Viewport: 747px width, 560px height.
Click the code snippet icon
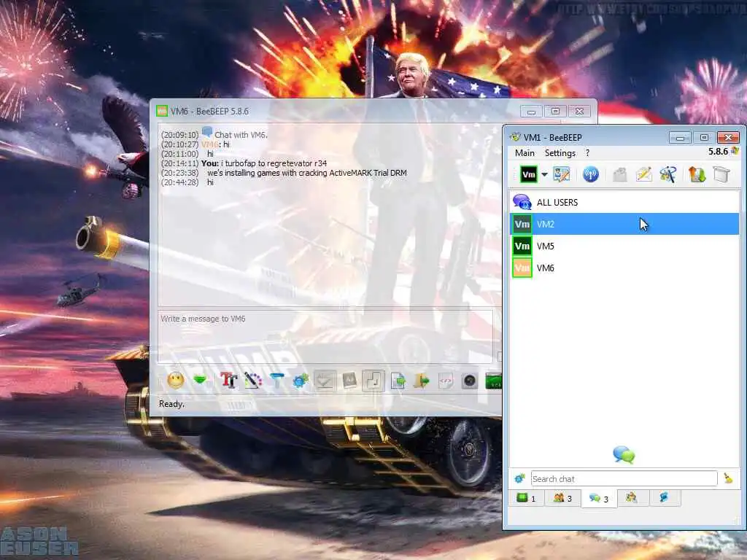pos(446,381)
